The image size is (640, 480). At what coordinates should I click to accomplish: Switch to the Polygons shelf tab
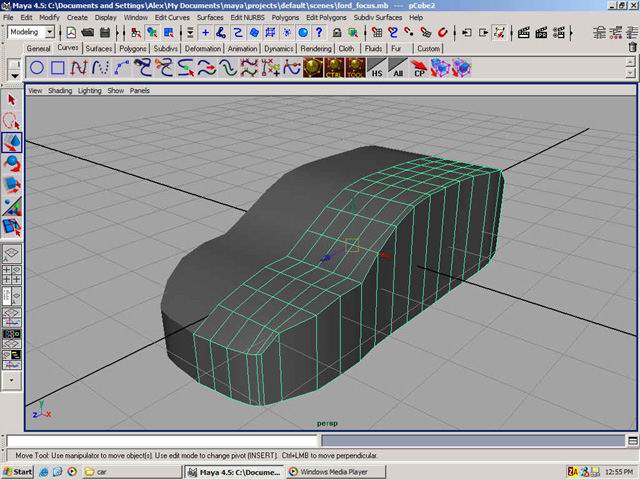click(x=131, y=48)
